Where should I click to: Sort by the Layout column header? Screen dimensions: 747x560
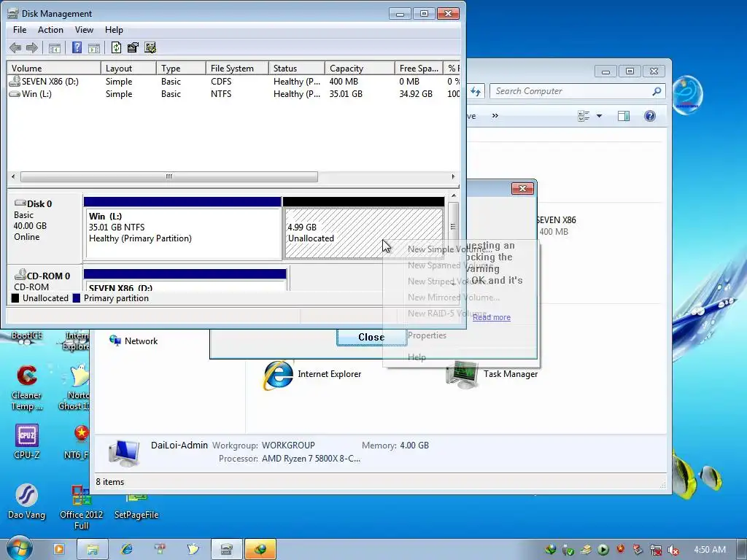(x=128, y=68)
